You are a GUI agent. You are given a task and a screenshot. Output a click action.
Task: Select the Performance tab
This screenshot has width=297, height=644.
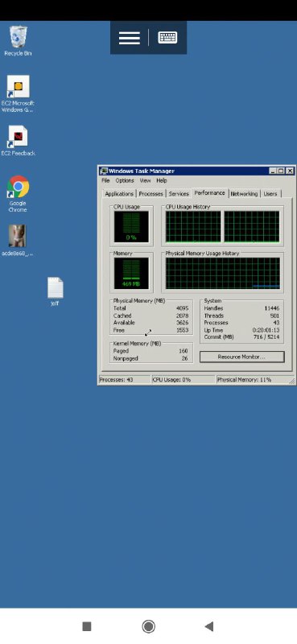pyautogui.click(x=210, y=192)
